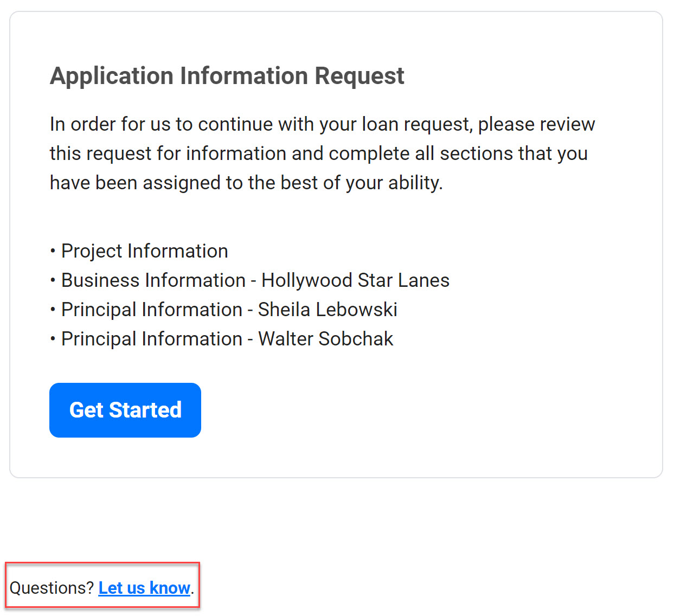Select the 'Application Information Request' heading
The image size is (674, 616).
click(x=227, y=76)
